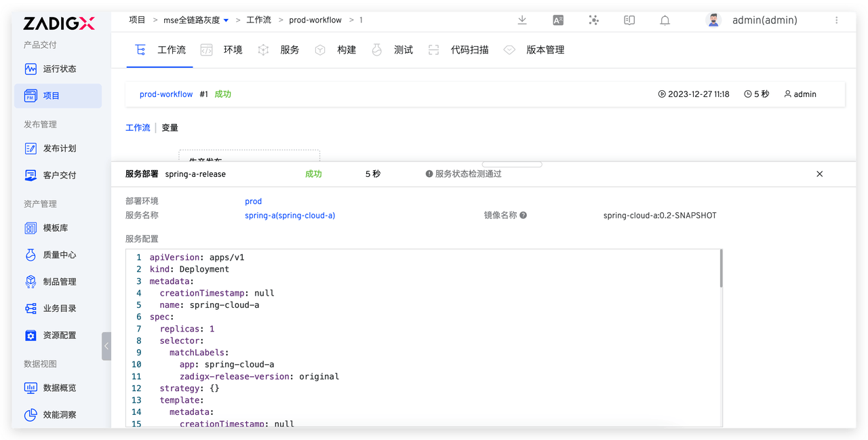Switch to the 变量 tab

[x=170, y=127]
